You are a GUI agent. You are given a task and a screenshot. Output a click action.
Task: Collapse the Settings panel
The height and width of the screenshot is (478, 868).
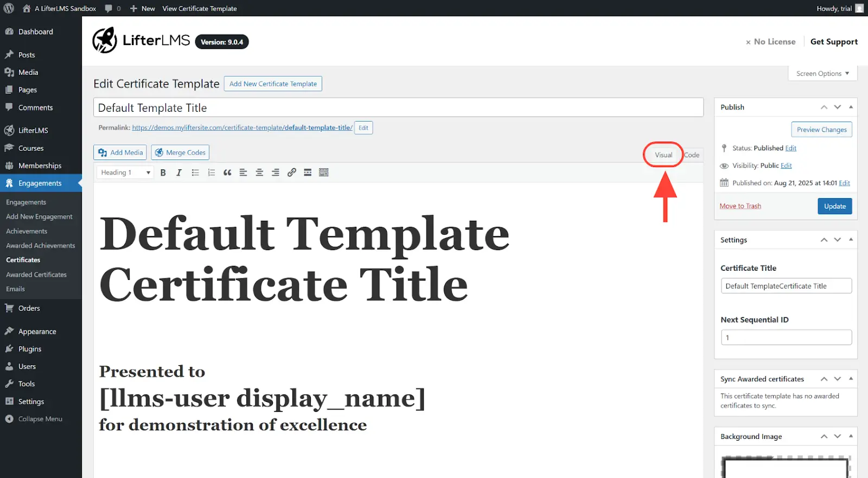pos(851,240)
